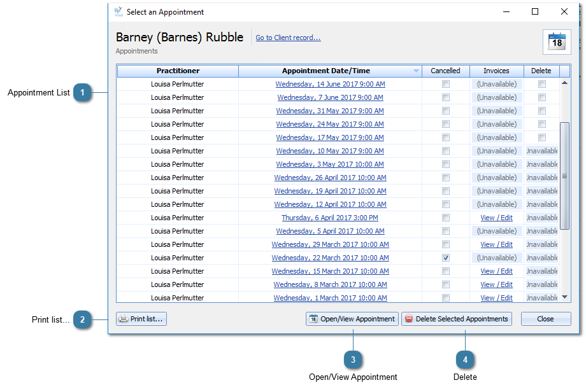The width and height of the screenshot is (586, 392).
Task: Open Wednesday, 17 May 2017 9:00 AM appointment
Action: tap(330, 137)
